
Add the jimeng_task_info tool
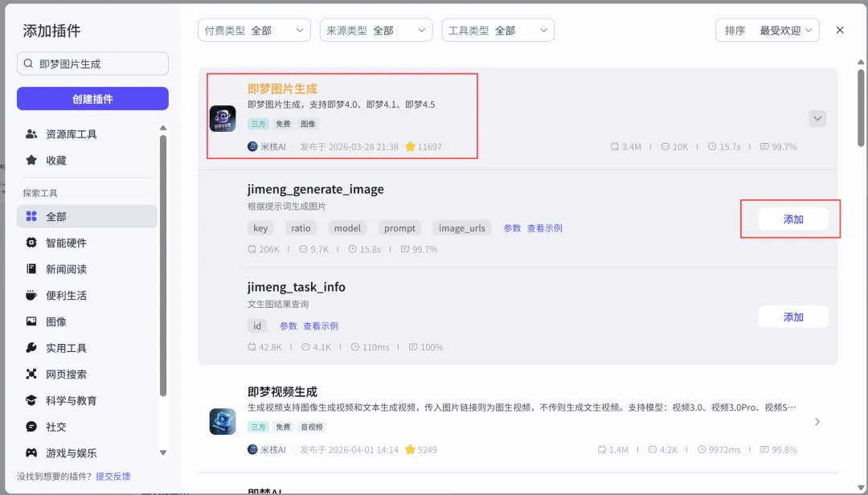point(793,317)
